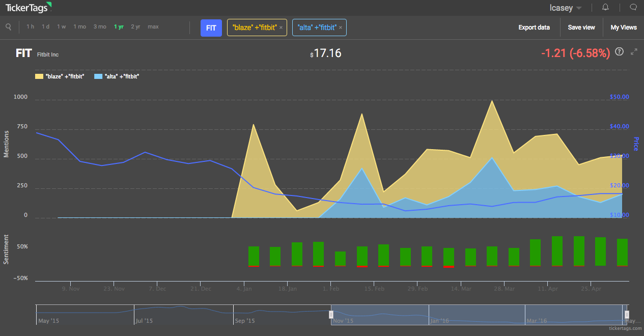Image resolution: width=644 pixels, height=336 pixels.
Task: Select the 1 w time range
Action: tap(62, 27)
